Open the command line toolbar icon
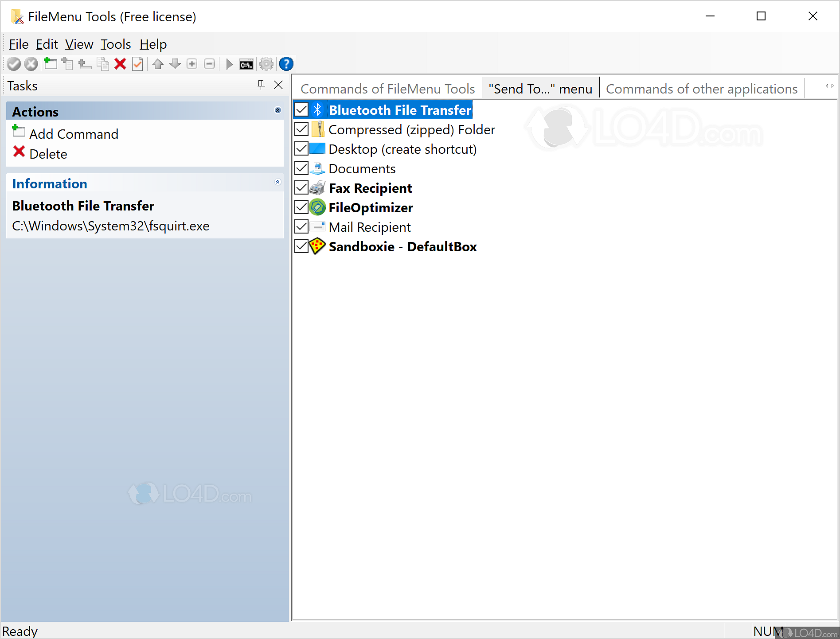The width and height of the screenshot is (840, 639). click(x=246, y=64)
